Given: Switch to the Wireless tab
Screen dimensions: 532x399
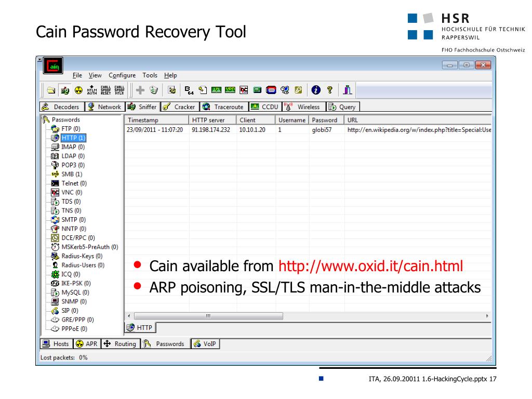Looking at the screenshot, I should 303,107.
